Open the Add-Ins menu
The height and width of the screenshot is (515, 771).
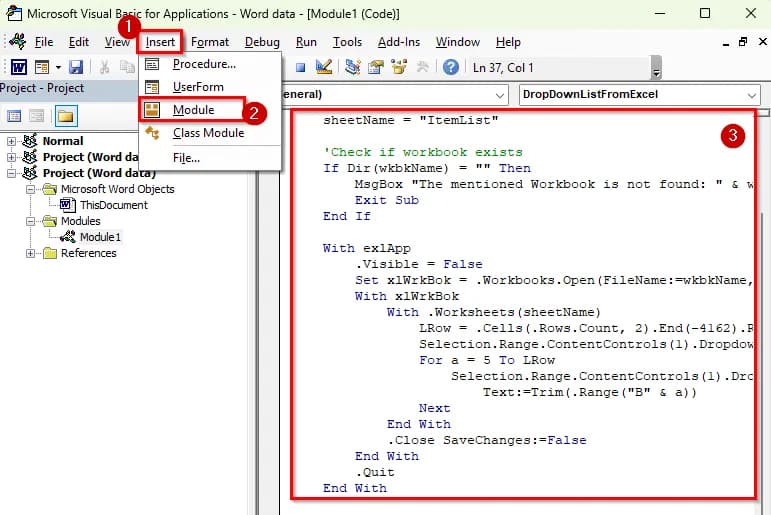[x=399, y=42]
